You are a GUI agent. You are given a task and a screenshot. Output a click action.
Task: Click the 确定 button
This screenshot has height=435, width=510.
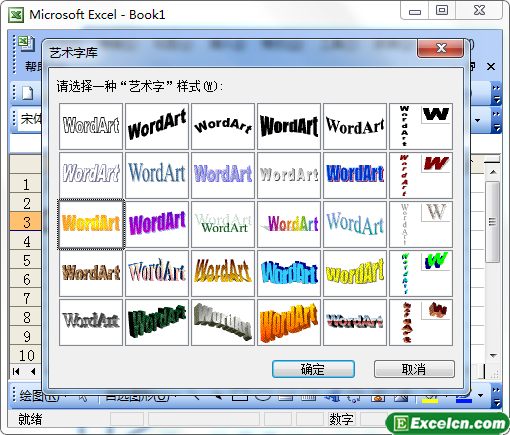pos(313,369)
